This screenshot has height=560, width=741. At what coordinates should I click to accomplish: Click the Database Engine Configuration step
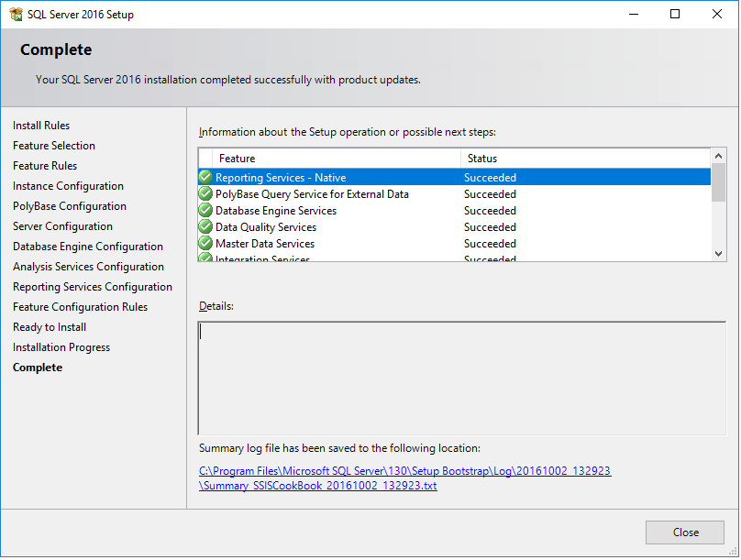pos(88,247)
